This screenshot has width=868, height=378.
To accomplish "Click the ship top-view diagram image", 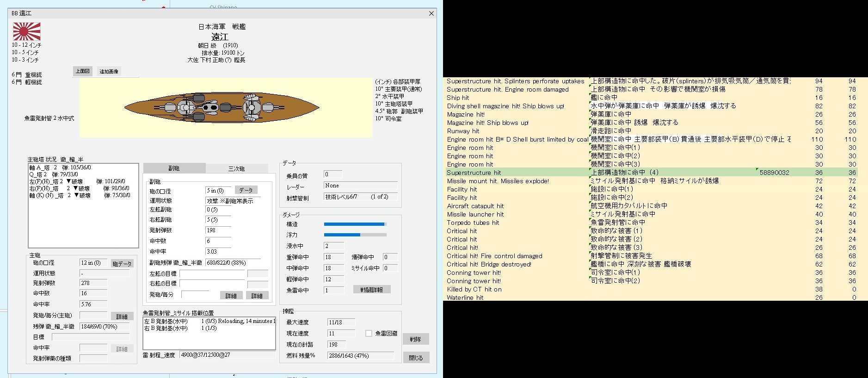I will coord(222,108).
